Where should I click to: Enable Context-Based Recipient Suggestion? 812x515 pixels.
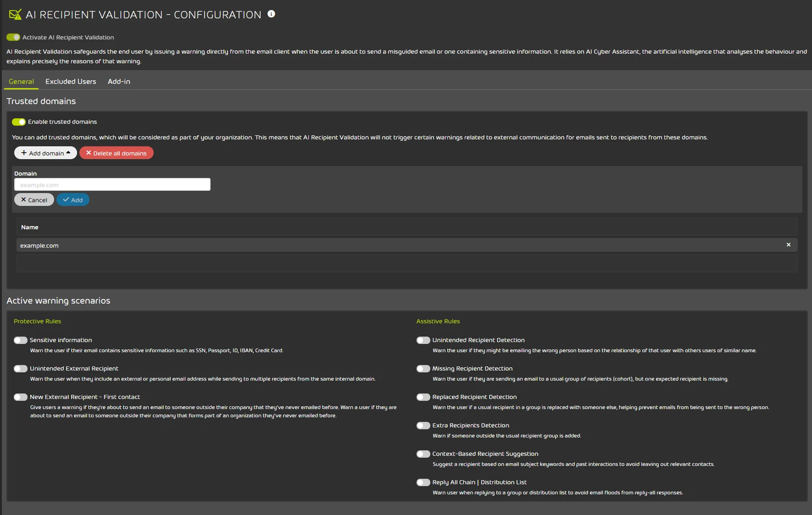pos(423,454)
